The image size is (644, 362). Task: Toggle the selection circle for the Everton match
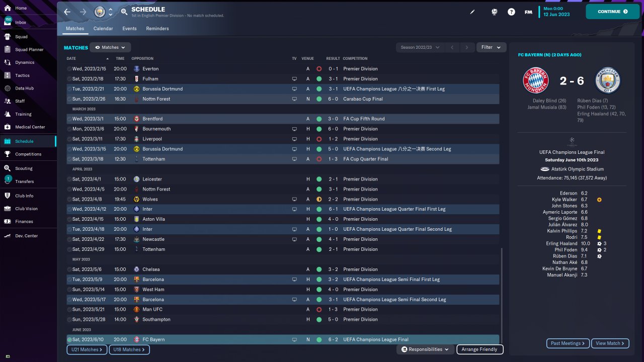coord(69,69)
